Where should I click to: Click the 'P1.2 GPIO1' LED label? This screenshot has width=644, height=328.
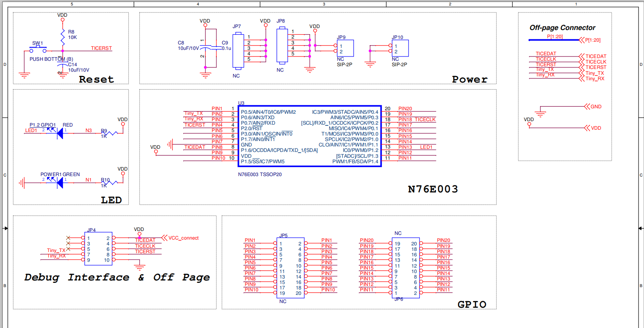click(42, 125)
